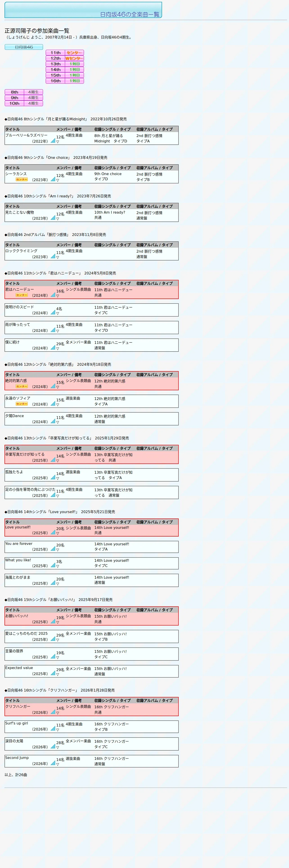Expand member list arrow for 永遠のソフィア
This screenshot has width=289, height=868.
58,405
